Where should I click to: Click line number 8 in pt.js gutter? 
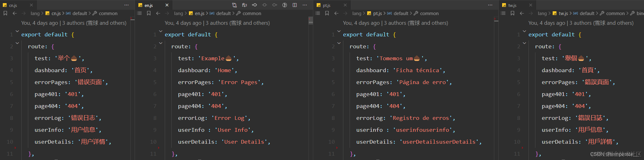(x=333, y=118)
